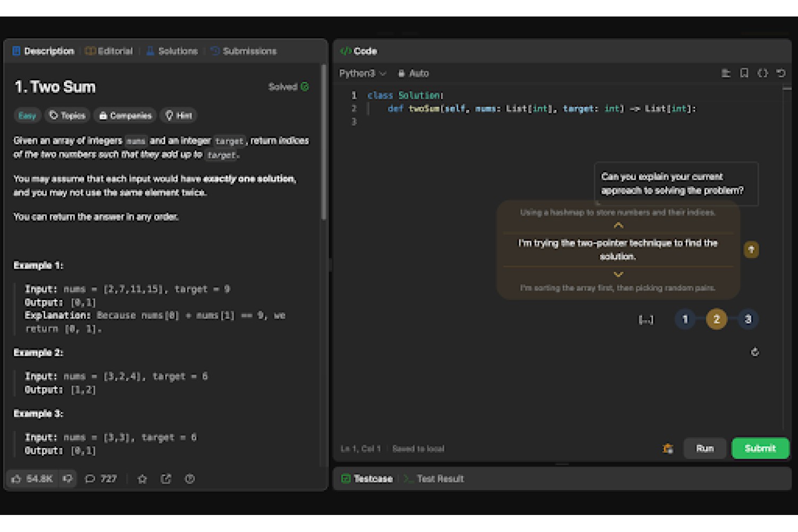Select the hashmap answer choice
Viewport: 798px width, 532px height.
tap(618, 212)
